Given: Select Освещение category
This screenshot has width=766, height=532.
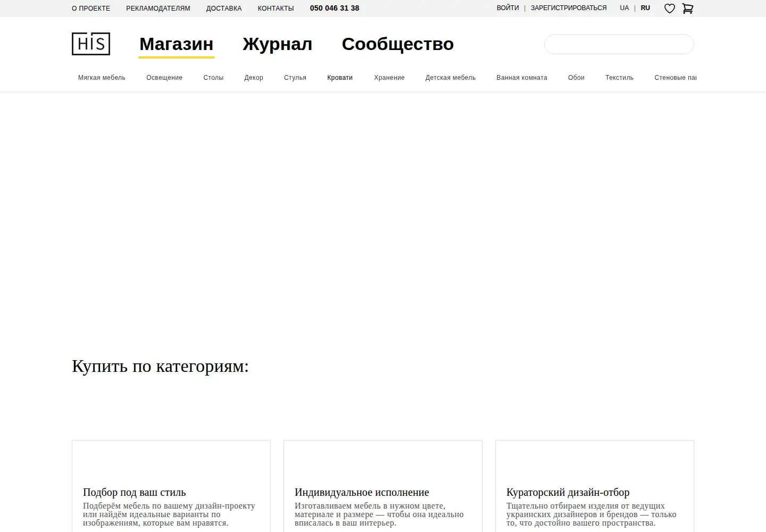Looking at the screenshot, I should click(x=164, y=78).
